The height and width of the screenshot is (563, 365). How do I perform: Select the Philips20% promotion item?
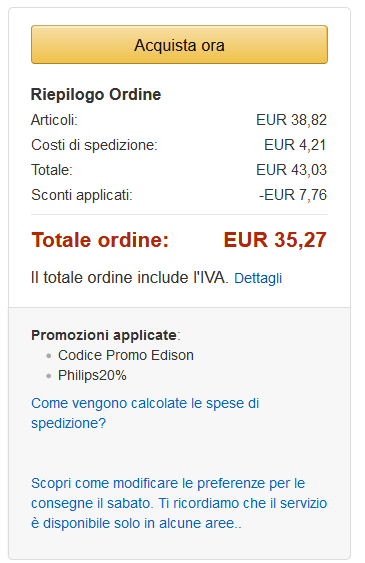(x=92, y=375)
